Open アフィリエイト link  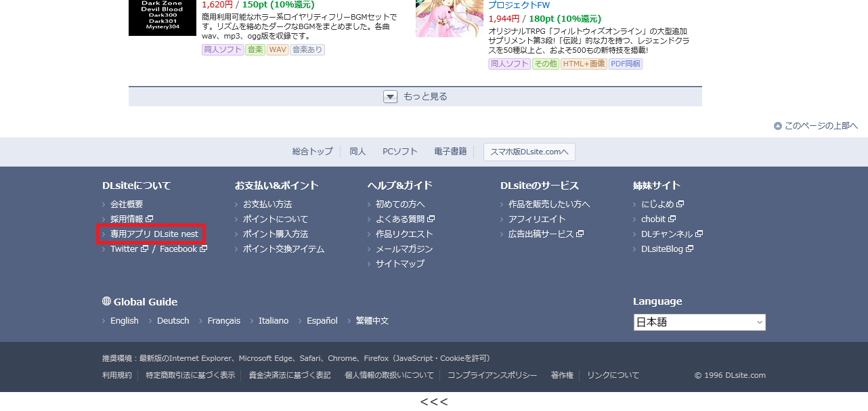point(537,219)
